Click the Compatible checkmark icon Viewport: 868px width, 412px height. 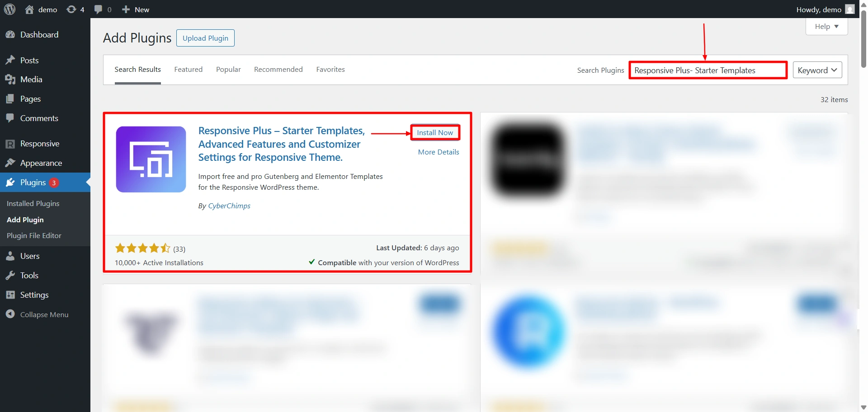[312, 262]
